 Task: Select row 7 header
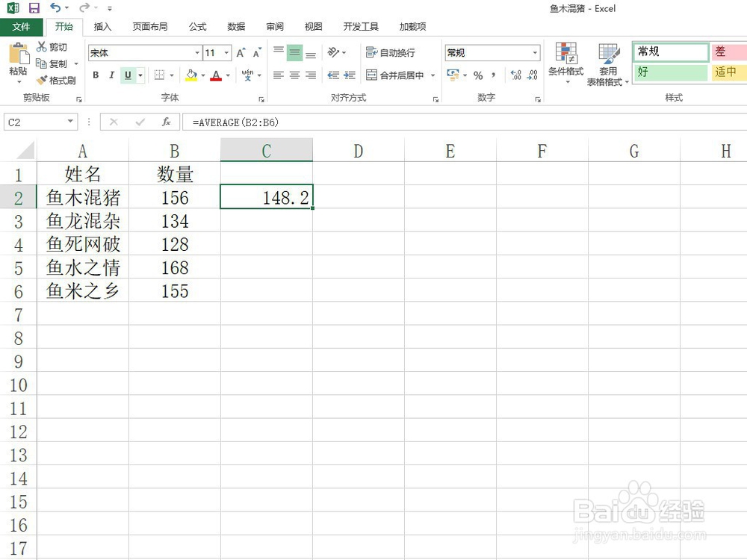coord(18,314)
